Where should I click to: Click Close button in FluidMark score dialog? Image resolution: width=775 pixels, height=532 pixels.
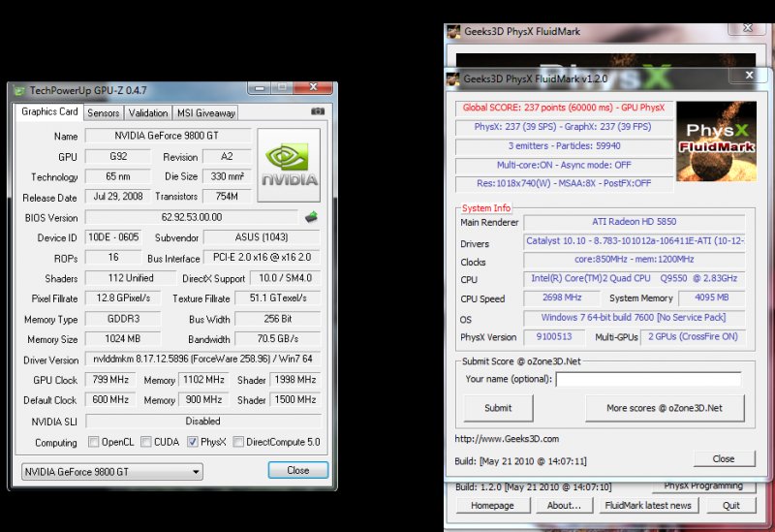[x=724, y=458]
